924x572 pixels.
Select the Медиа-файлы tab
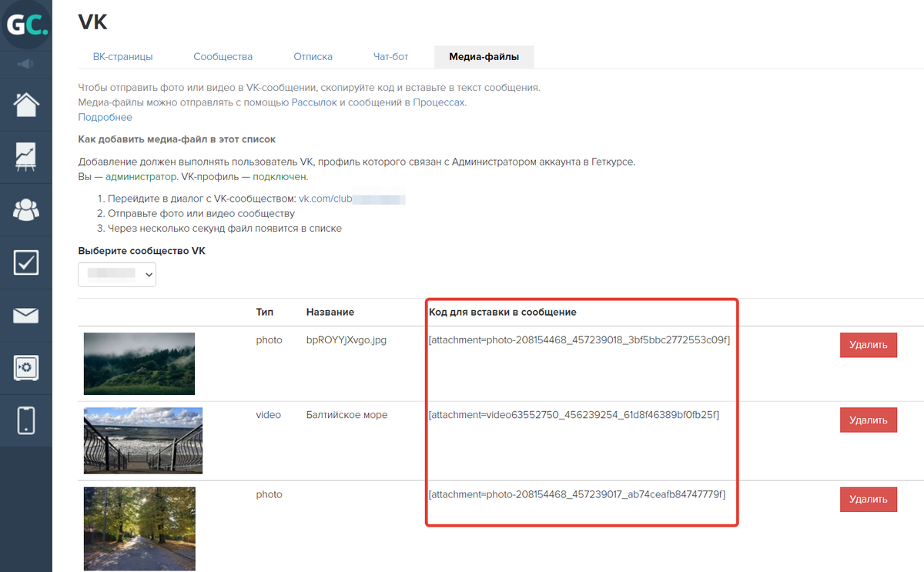pos(484,57)
